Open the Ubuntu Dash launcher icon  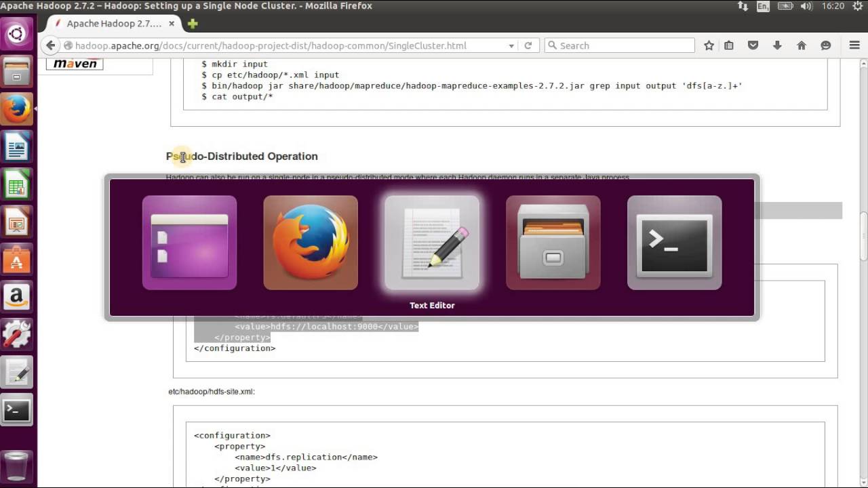17,34
